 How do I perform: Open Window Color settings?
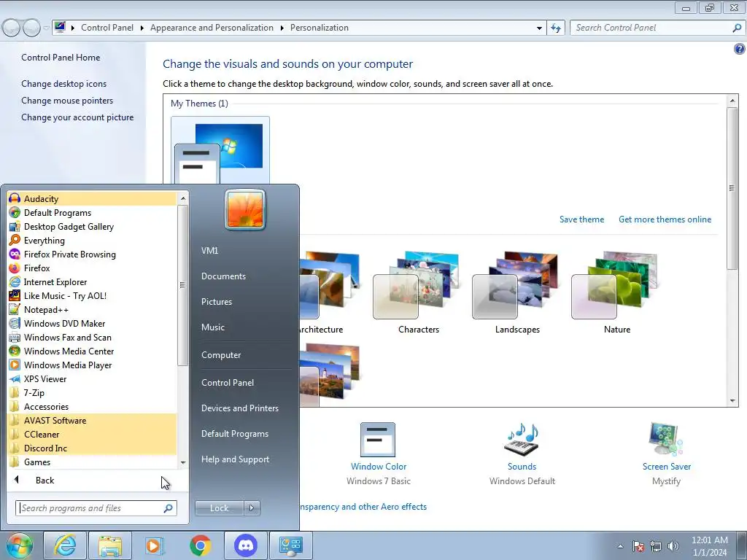379,454
